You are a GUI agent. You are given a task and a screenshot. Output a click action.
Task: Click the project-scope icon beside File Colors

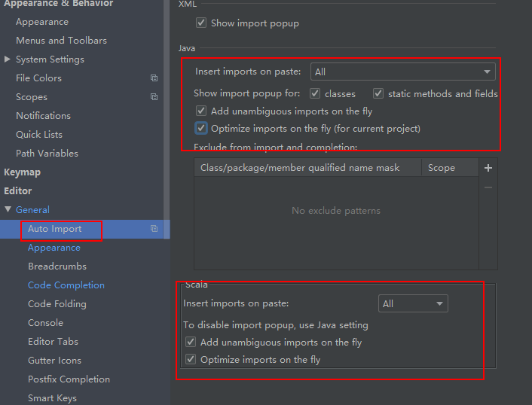click(x=154, y=78)
